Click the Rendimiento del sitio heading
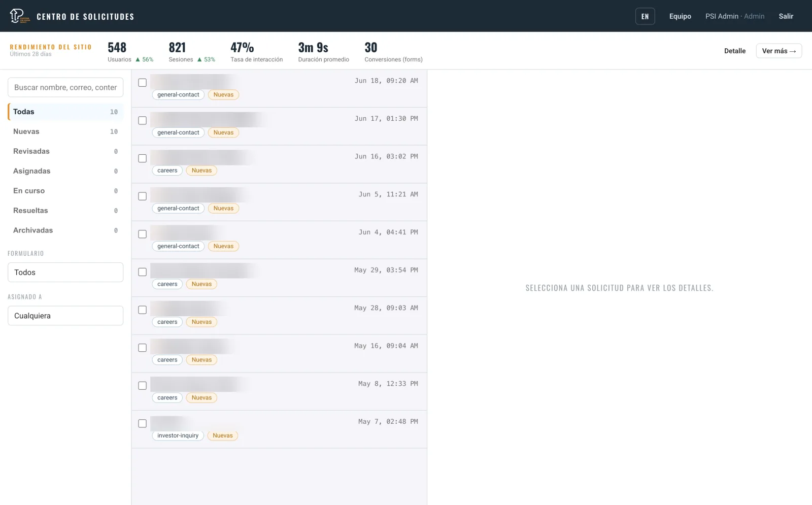Viewport: 812px width, 505px height. click(x=51, y=47)
